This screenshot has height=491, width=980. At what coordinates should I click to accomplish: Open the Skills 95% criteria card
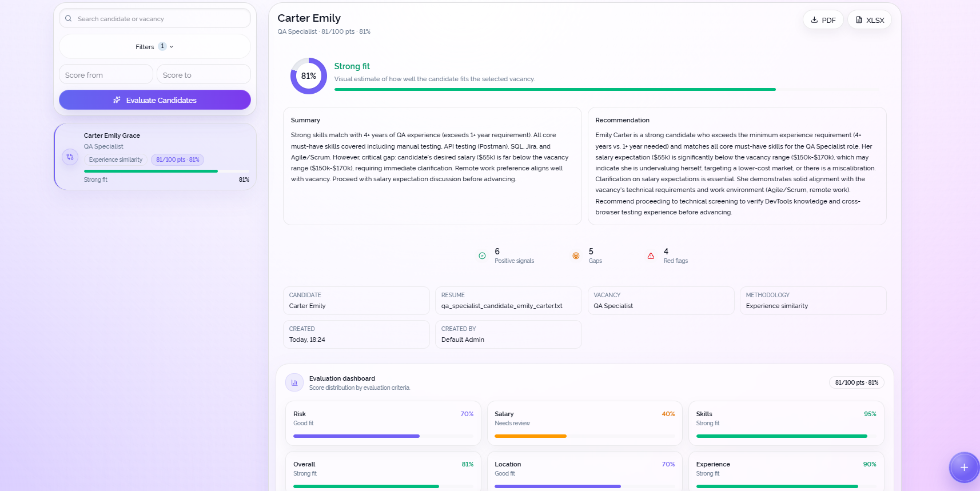786,424
